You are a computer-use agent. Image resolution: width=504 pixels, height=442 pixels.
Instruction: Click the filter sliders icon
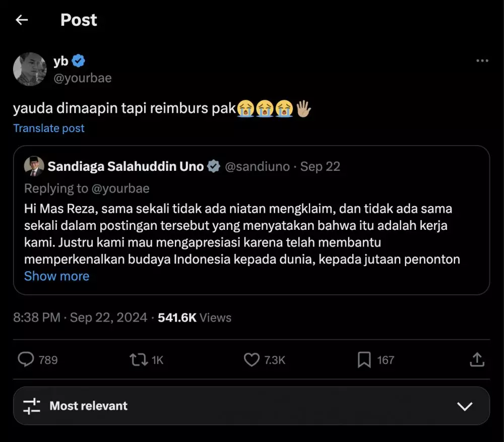pos(32,406)
